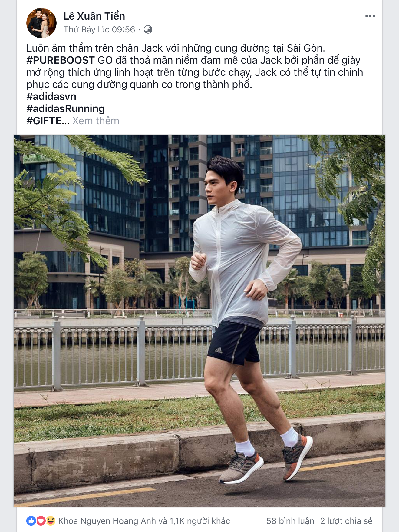Open the #adidasRunning hashtag

click(66, 109)
